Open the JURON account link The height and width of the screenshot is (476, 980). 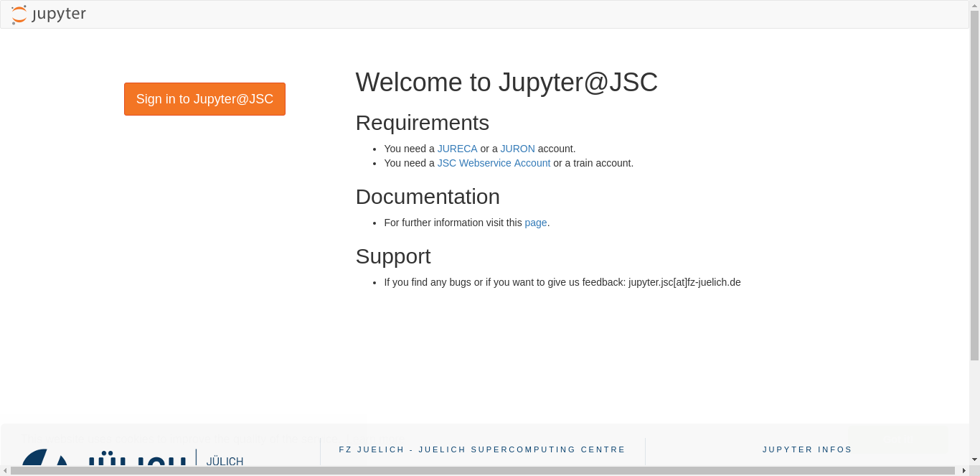pos(517,149)
